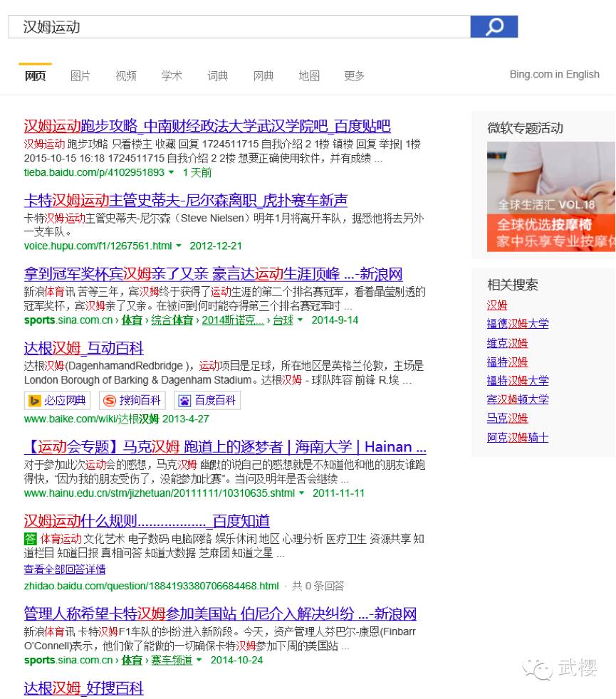
Task: Click related search 阿克汉姆骑士
Action: (x=518, y=438)
